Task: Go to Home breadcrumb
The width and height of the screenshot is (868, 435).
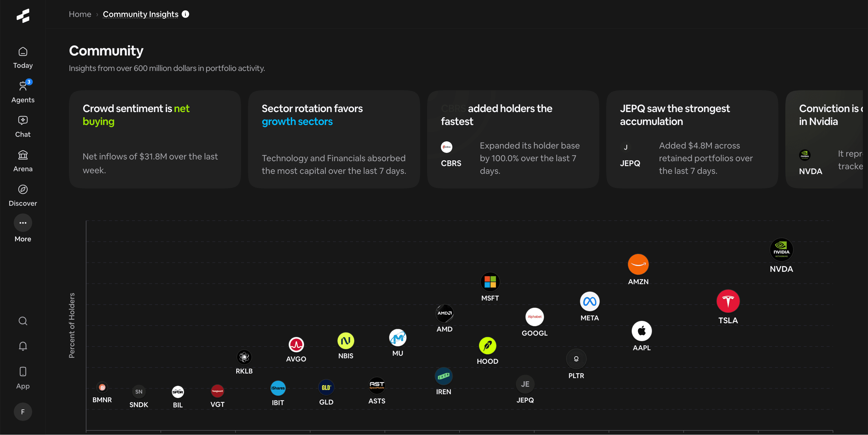Action: click(x=80, y=14)
